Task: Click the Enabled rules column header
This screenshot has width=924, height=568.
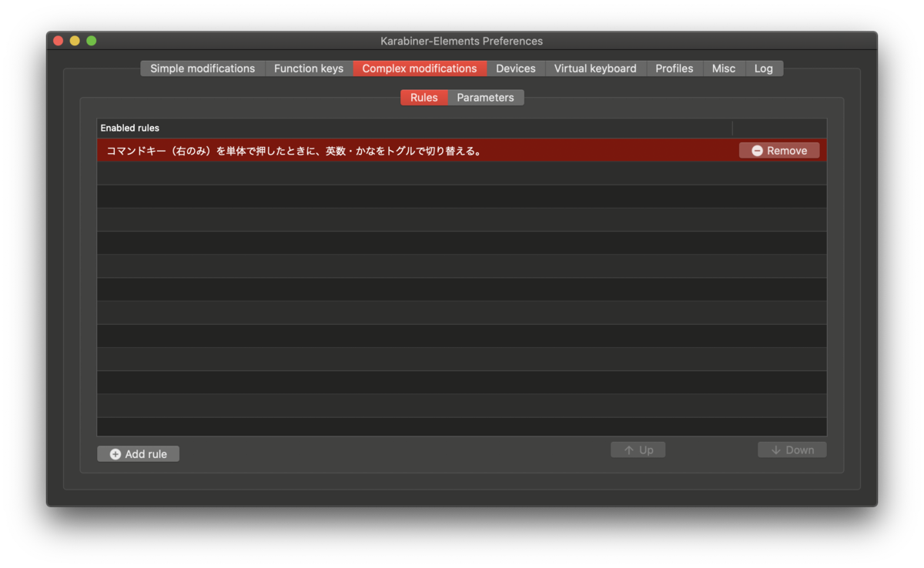Action: pyautogui.click(x=414, y=128)
